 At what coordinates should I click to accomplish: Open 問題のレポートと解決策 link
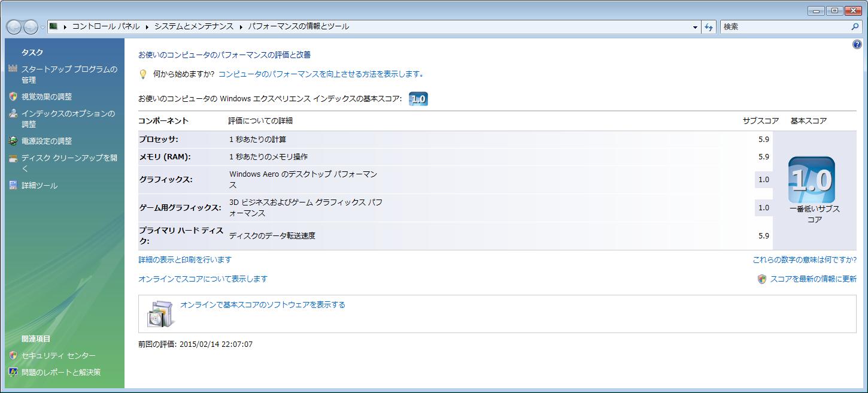61,373
